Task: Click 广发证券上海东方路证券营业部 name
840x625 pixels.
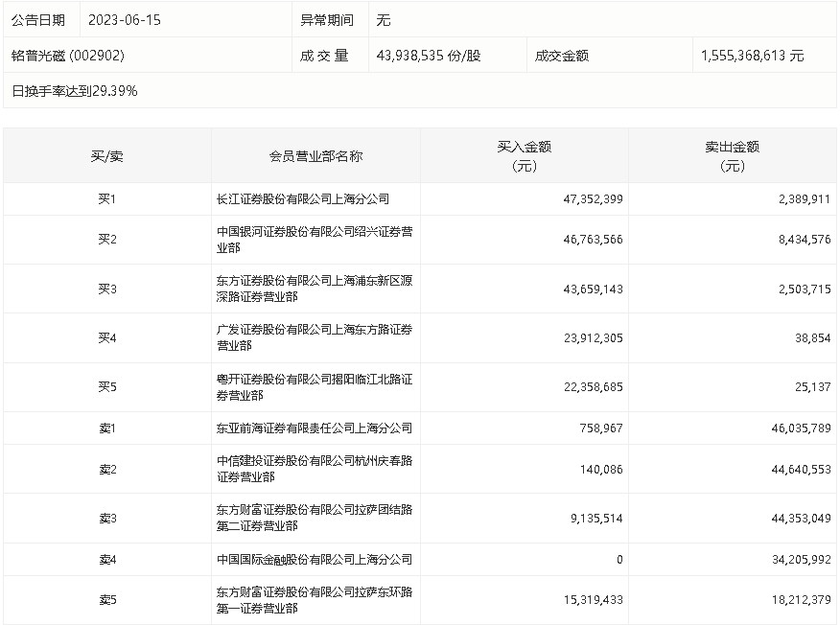Action: pyautogui.click(x=315, y=337)
